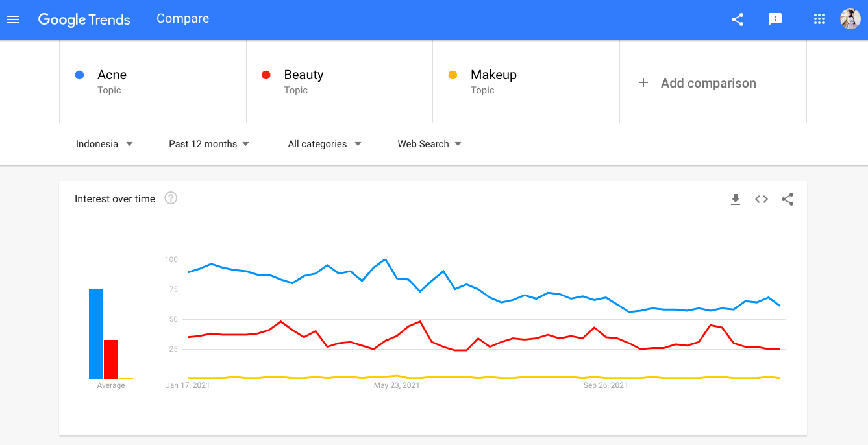Open the Indonesia region dropdown
868x445 pixels.
click(105, 143)
